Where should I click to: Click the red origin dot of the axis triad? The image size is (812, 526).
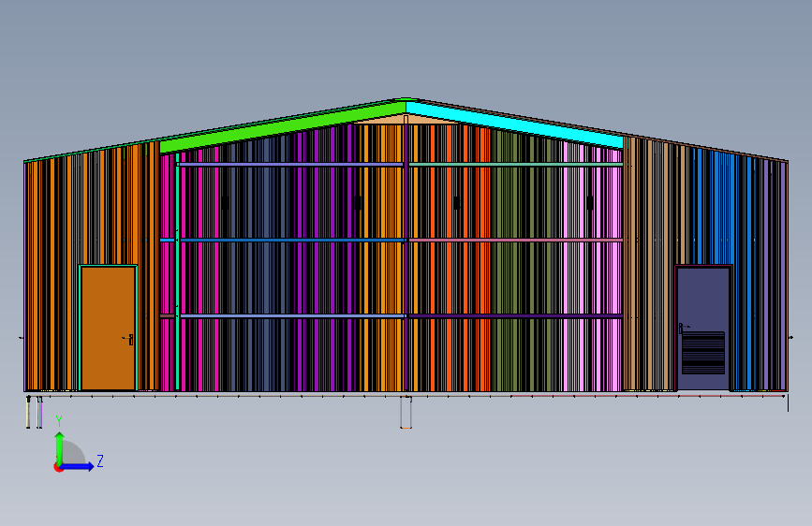(x=57, y=468)
